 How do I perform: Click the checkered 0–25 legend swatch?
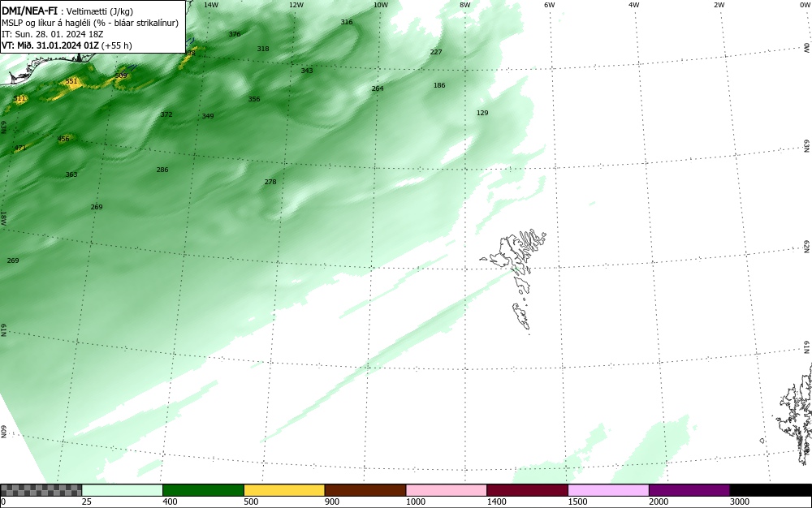[41, 490]
